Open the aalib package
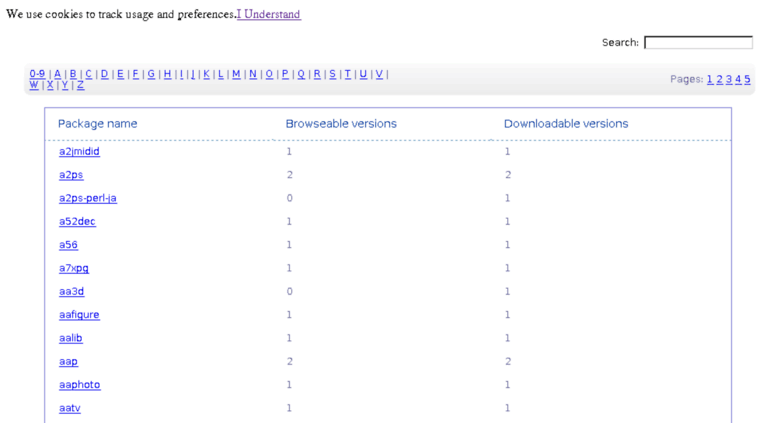Viewport: 777px width, 423px height. 71,338
